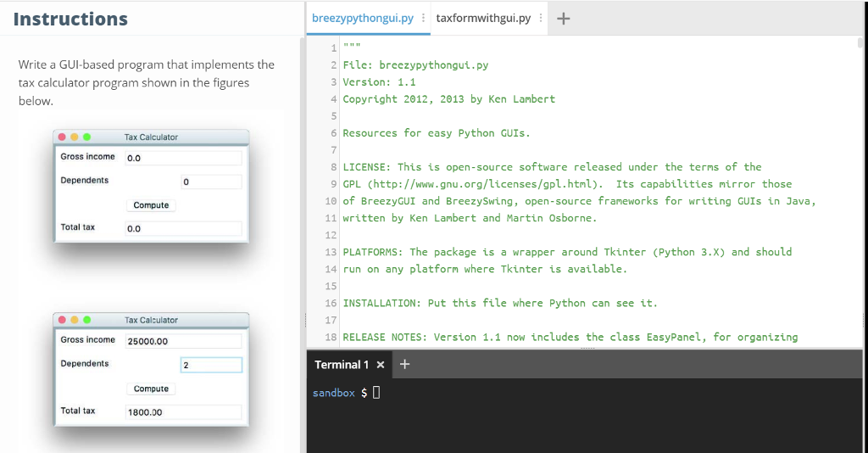Image resolution: width=868 pixels, height=453 pixels.
Task: Click the 'Copyright 2012, 2013 by Ken Lambert' line
Action: 449,99
